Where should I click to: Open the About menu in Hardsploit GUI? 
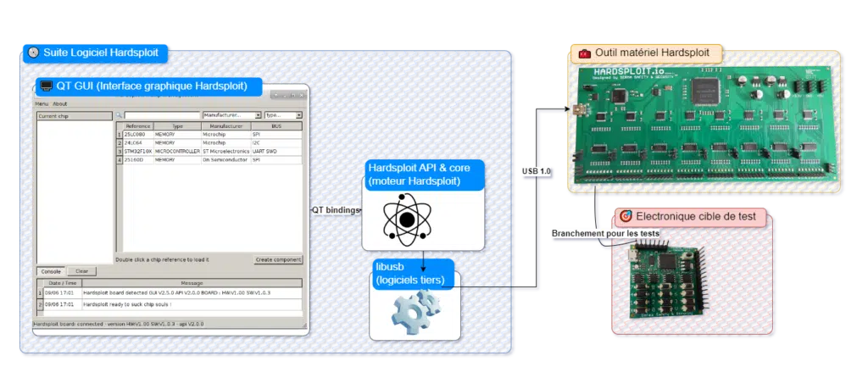tap(60, 104)
